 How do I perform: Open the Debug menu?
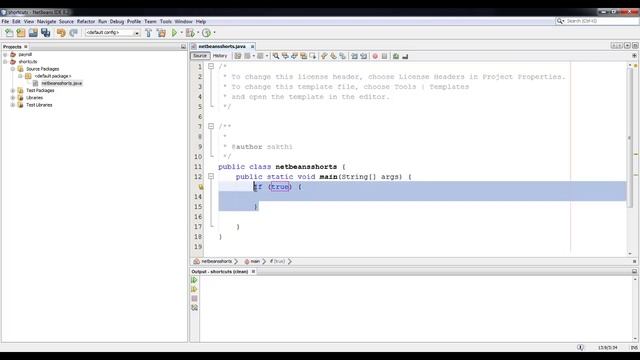(x=117, y=21)
